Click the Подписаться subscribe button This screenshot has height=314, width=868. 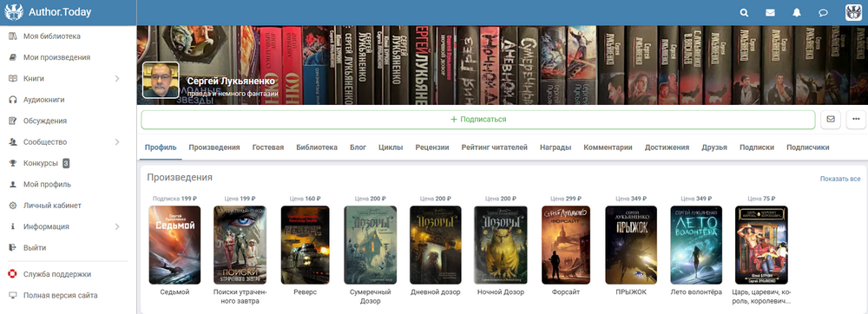tap(478, 120)
